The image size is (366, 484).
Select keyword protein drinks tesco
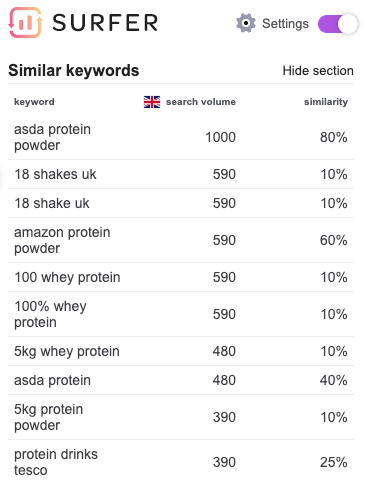tap(56, 462)
